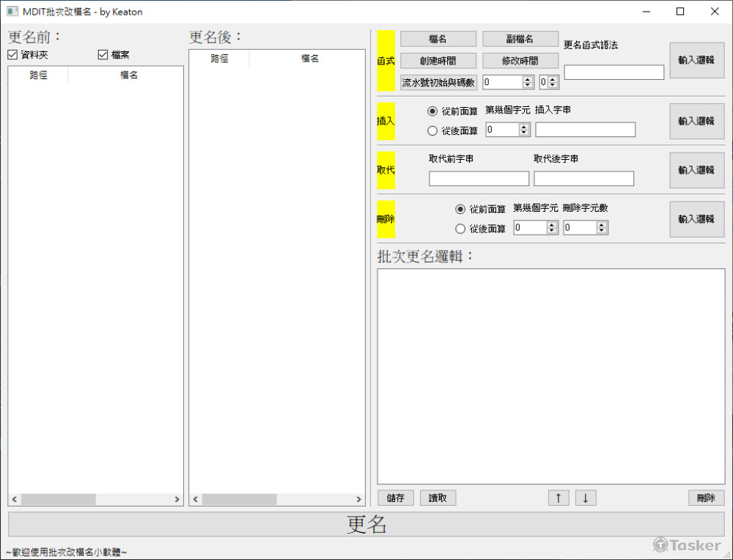Save logic with the 儲存 button
Viewport: 733px width, 560px height.
[394, 497]
